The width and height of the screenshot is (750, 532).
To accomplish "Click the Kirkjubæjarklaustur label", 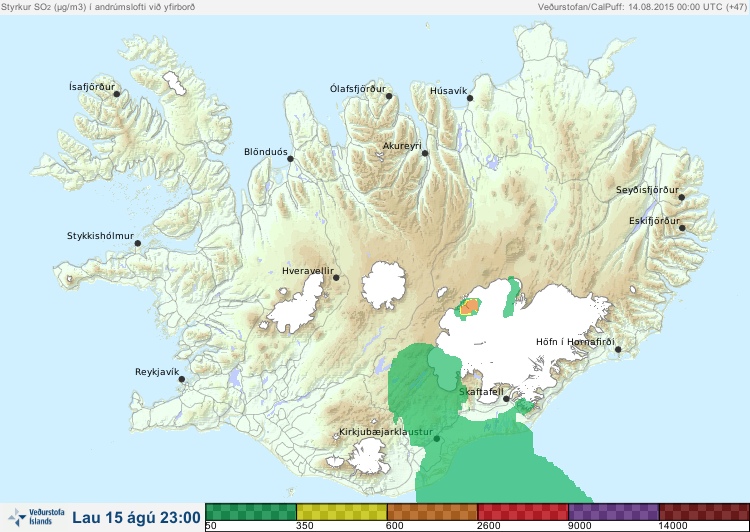I will (386, 432).
